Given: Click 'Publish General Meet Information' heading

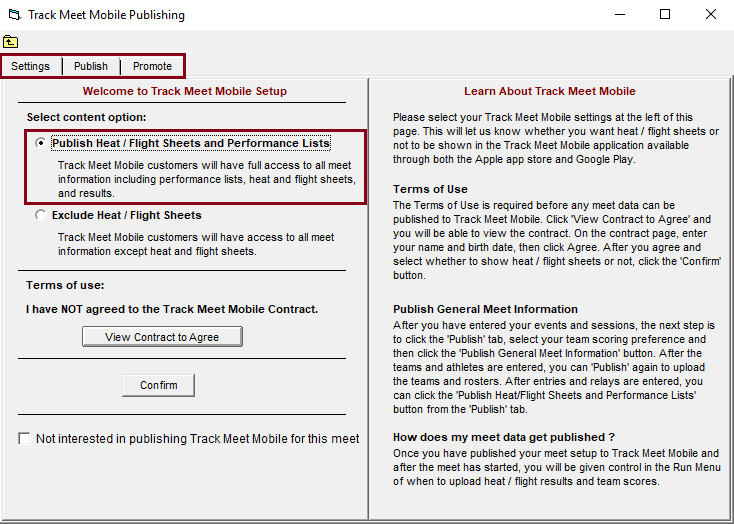Looking at the screenshot, I should coord(485,309).
